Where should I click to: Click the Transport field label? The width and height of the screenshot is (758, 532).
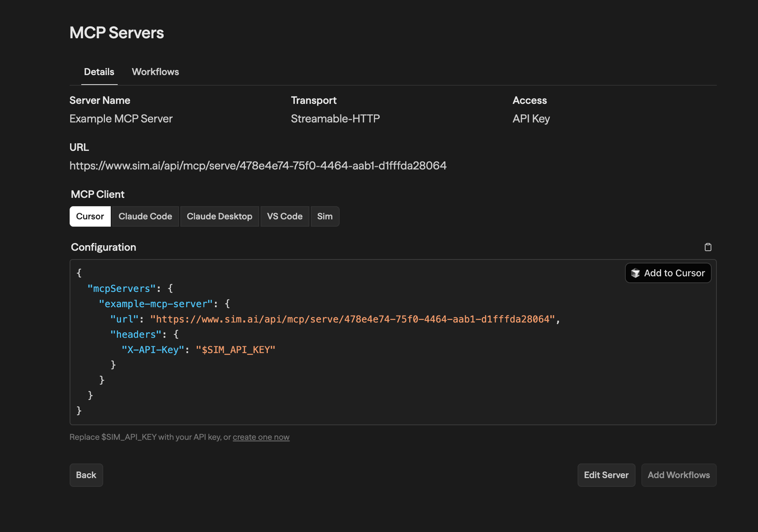313,100
